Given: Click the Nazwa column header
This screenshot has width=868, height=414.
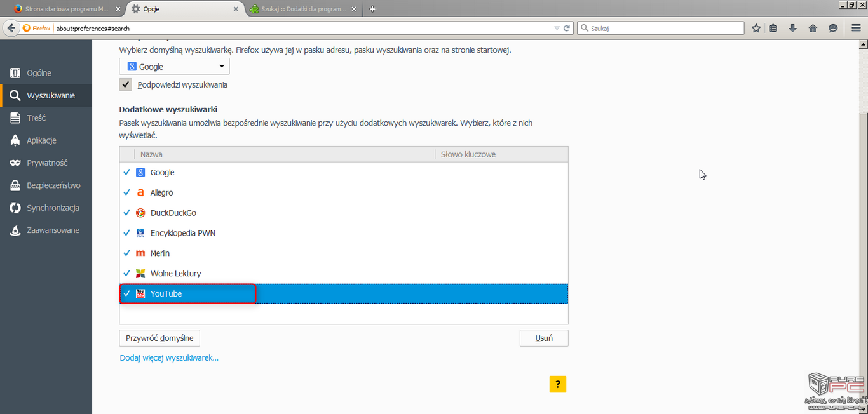Looking at the screenshot, I should 285,154.
